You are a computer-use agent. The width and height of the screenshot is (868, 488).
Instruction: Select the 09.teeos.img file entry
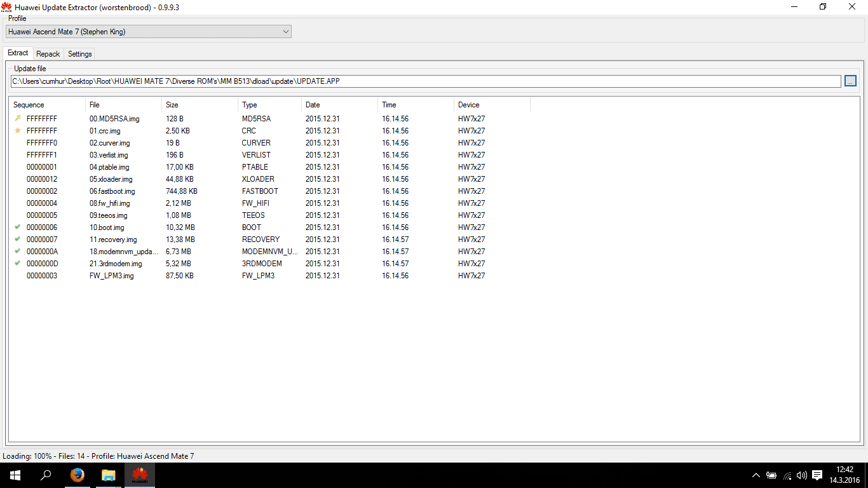[109, 215]
